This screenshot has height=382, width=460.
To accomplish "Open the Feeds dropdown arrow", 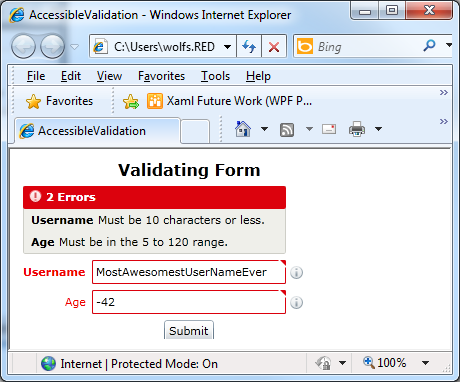I will click(309, 129).
